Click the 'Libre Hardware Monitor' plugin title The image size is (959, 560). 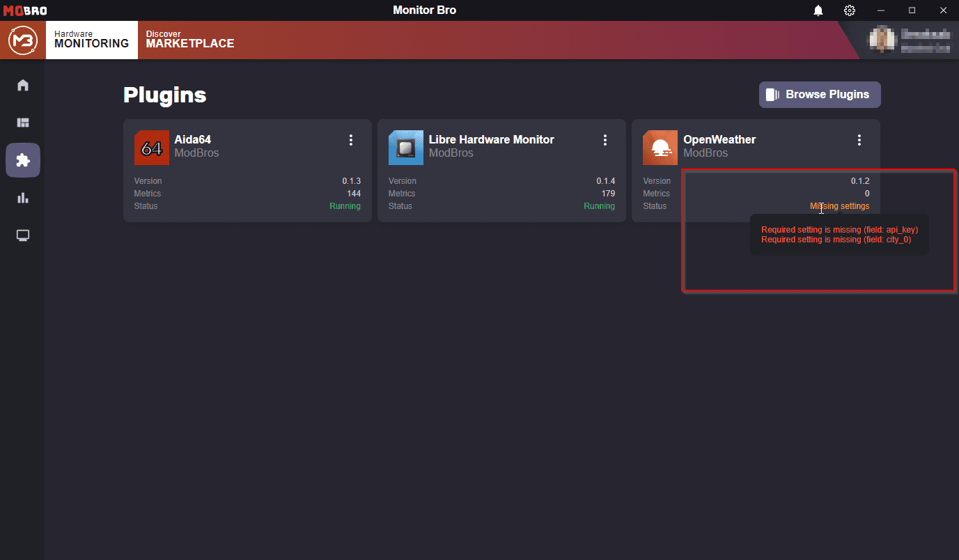[492, 139]
